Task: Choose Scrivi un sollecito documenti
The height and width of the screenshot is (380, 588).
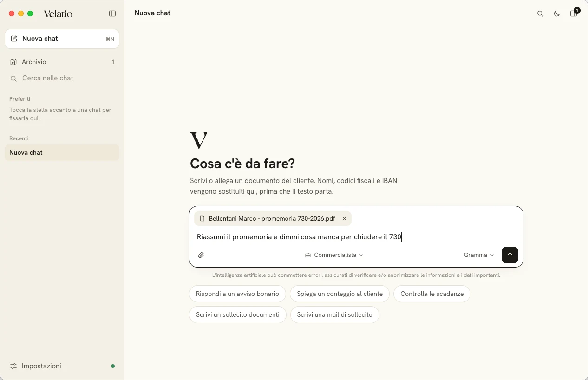Action: point(238,314)
